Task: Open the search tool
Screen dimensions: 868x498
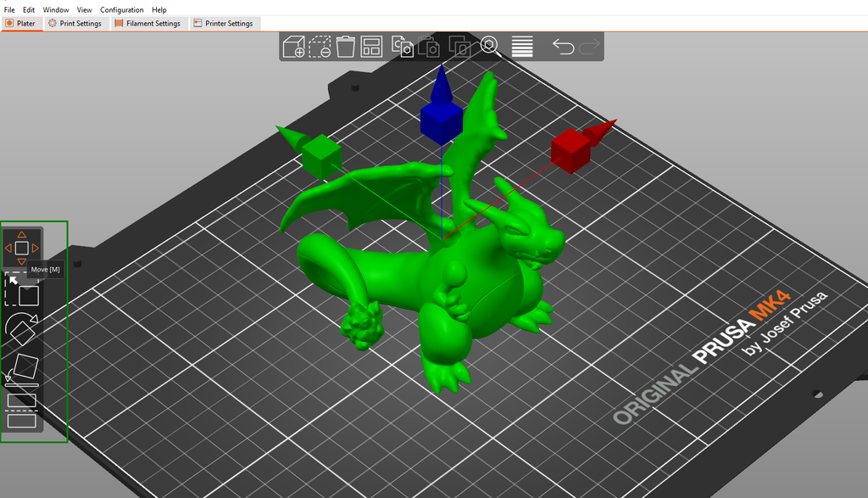Action: (x=490, y=47)
